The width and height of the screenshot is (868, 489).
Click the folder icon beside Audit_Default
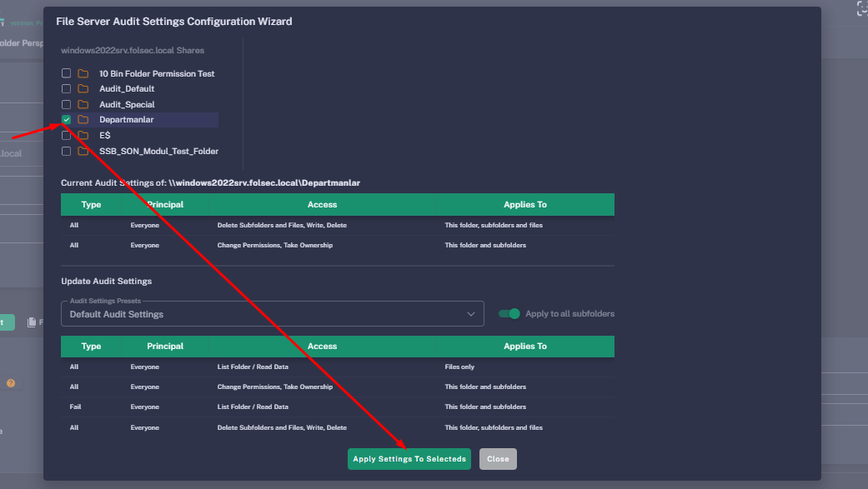tap(83, 89)
